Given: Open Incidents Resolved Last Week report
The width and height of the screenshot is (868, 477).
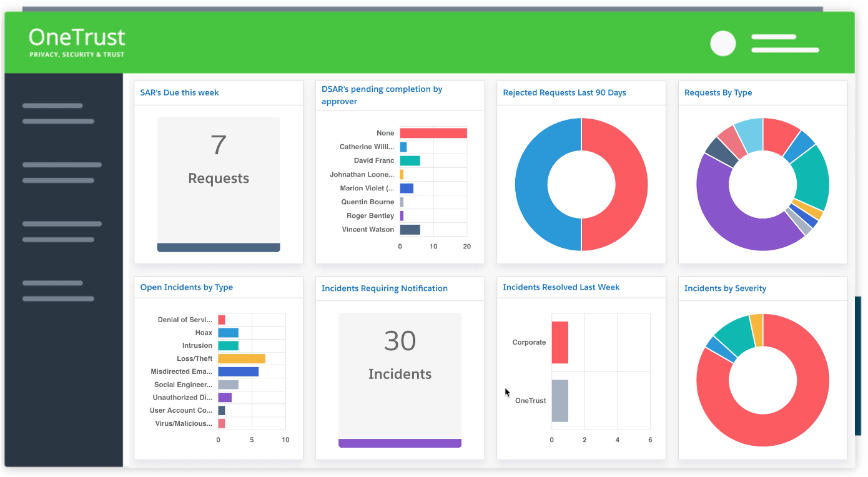Looking at the screenshot, I should coord(561,287).
